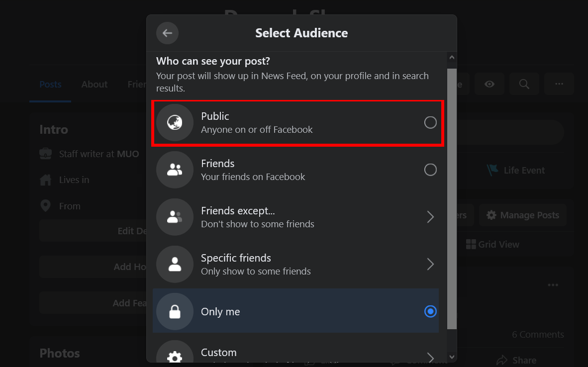The height and width of the screenshot is (367, 588).
Task: Click the Life Event flag icon
Action: click(x=492, y=170)
